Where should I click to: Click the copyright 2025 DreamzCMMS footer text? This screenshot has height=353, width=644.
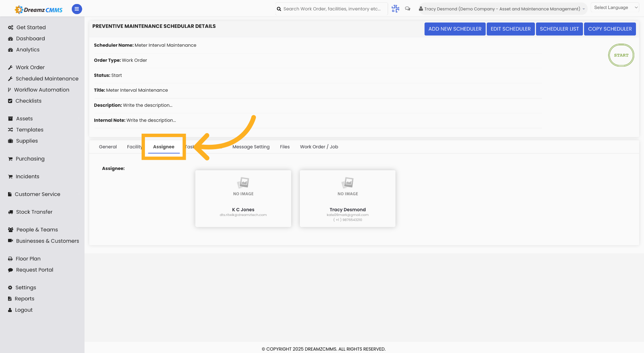pos(324,349)
